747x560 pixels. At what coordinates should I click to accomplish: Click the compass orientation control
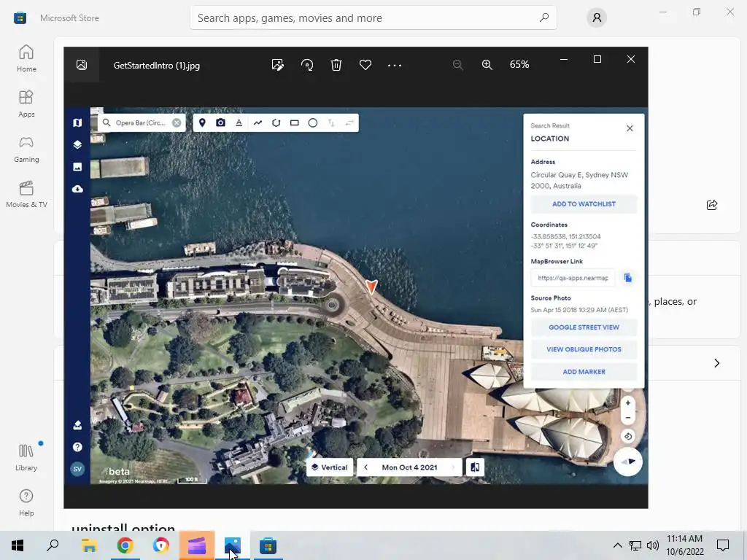click(x=628, y=462)
